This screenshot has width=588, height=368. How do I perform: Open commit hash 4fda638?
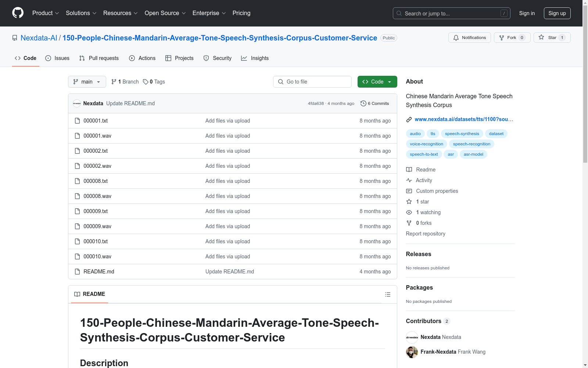316,103
